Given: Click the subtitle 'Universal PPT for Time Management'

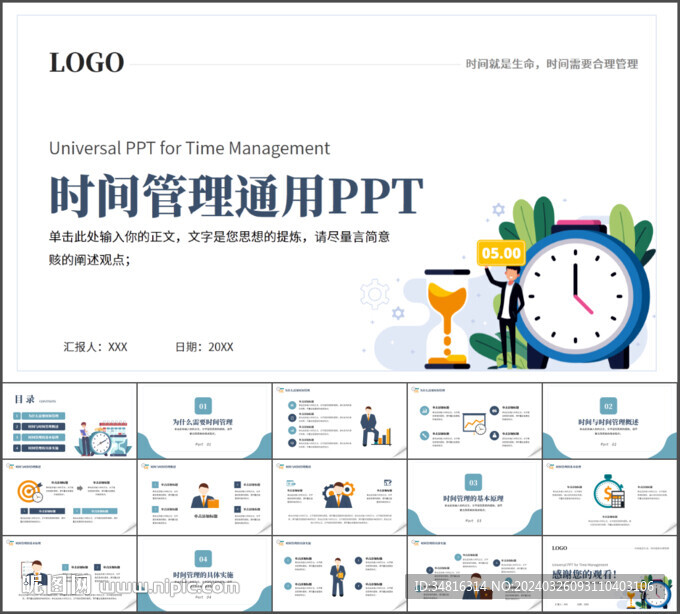Looking at the screenshot, I should pos(190,148).
